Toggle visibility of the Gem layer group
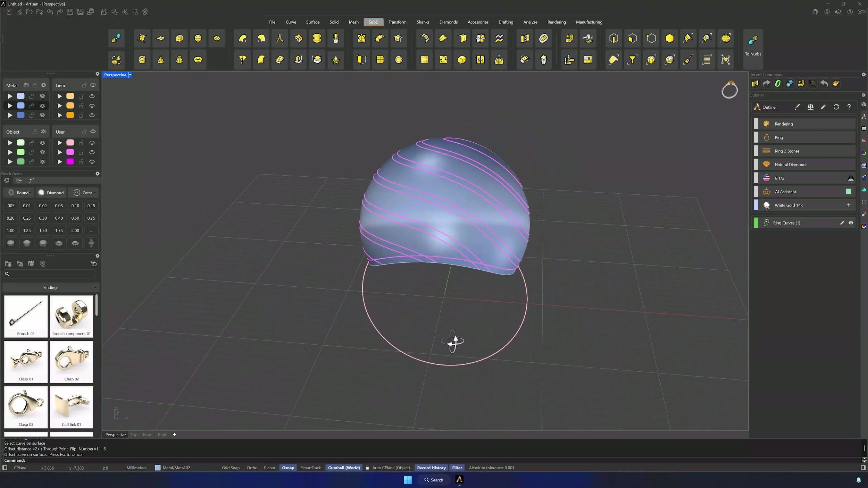868x488 pixels. click(93, 85)
